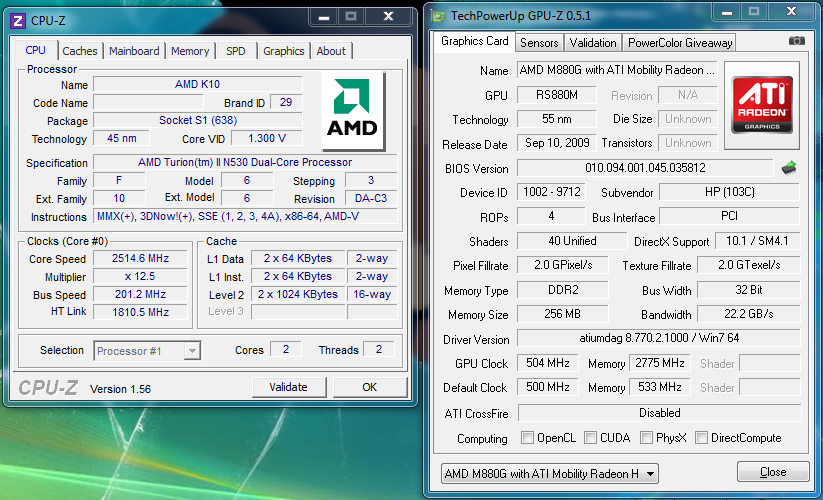Click the HT Link value 1810.5 MHz

140,312
